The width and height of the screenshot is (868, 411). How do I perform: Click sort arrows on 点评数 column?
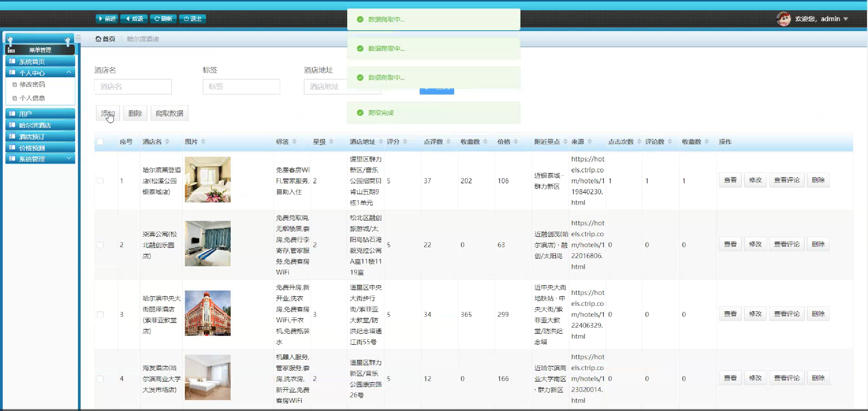coord(448,142)
